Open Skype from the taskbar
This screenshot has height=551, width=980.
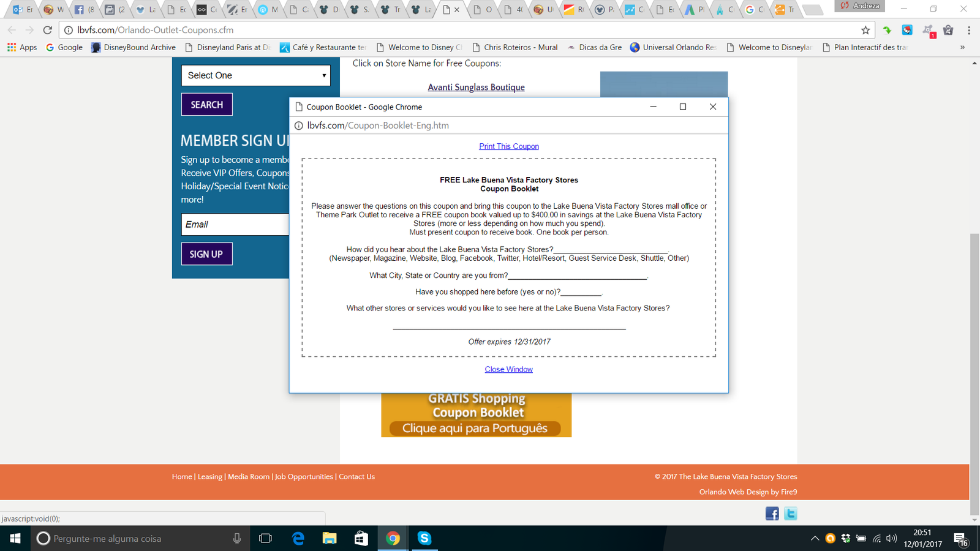pos(424,538)
